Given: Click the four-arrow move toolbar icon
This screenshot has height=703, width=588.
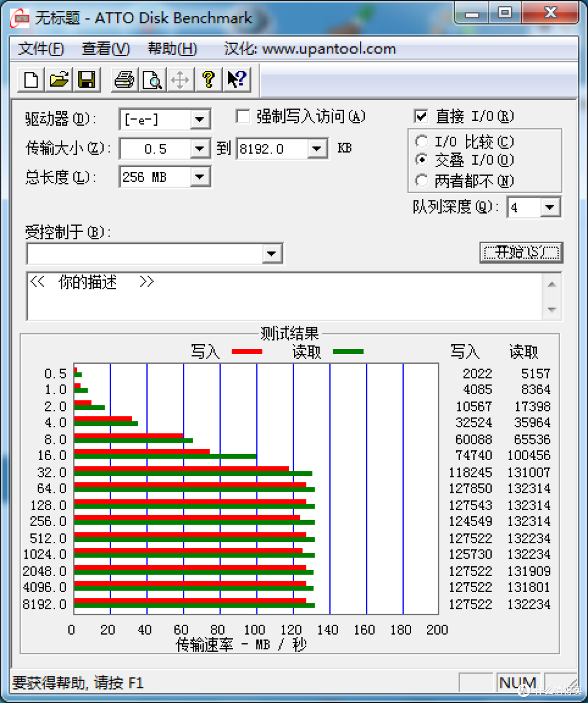Looking at the screenshot, I should coord(180,80).
